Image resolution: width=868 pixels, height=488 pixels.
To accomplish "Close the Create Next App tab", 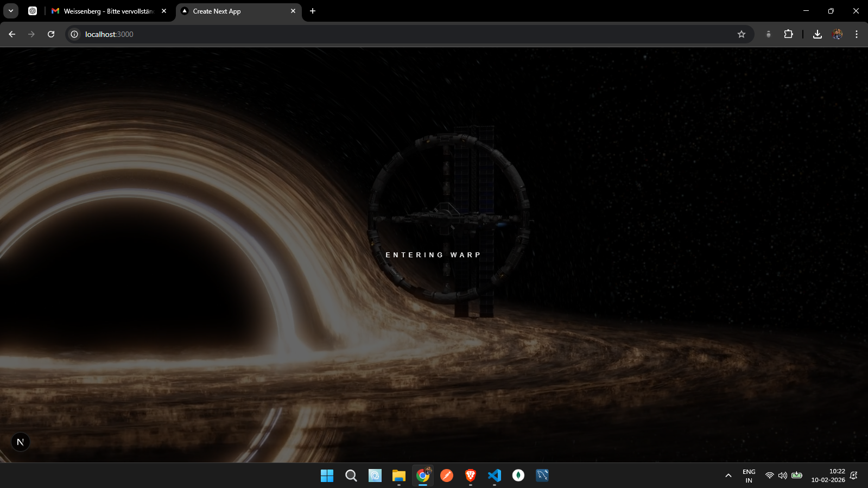I will point(293,11).
